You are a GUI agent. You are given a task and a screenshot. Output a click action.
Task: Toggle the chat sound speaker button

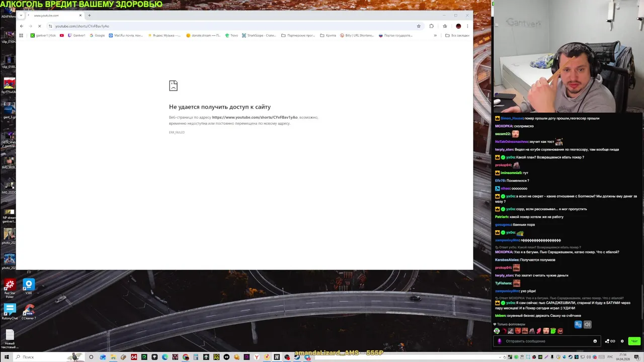click(x=587, y=324)
